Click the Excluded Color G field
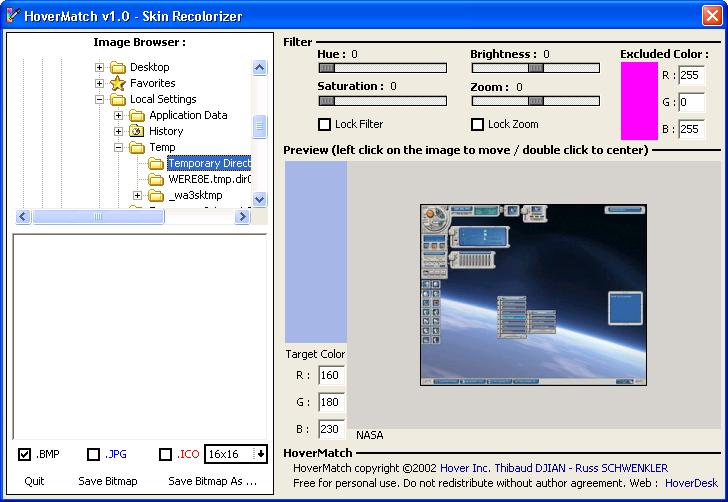Image resolution: width=728 pixels, height=502 pixels. click(x=691, y=102)
